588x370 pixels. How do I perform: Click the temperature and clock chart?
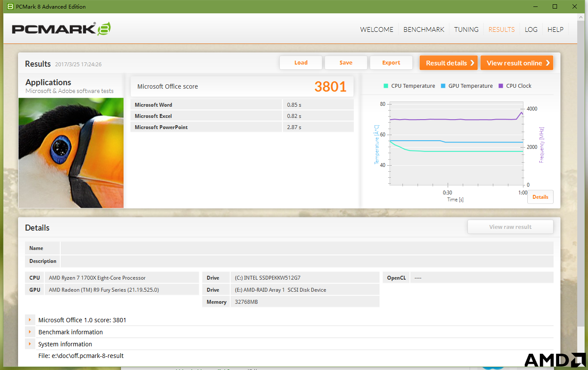tap(456, 144)
